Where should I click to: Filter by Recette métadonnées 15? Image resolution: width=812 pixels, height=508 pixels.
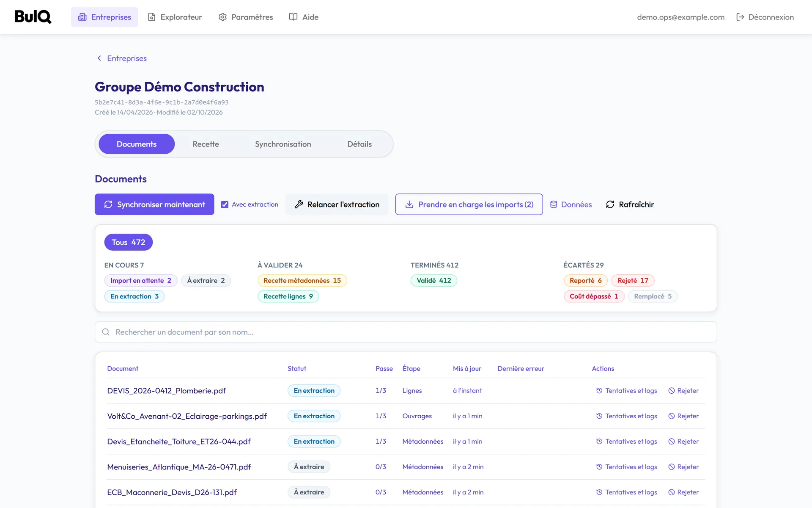[x=302, y=281]
